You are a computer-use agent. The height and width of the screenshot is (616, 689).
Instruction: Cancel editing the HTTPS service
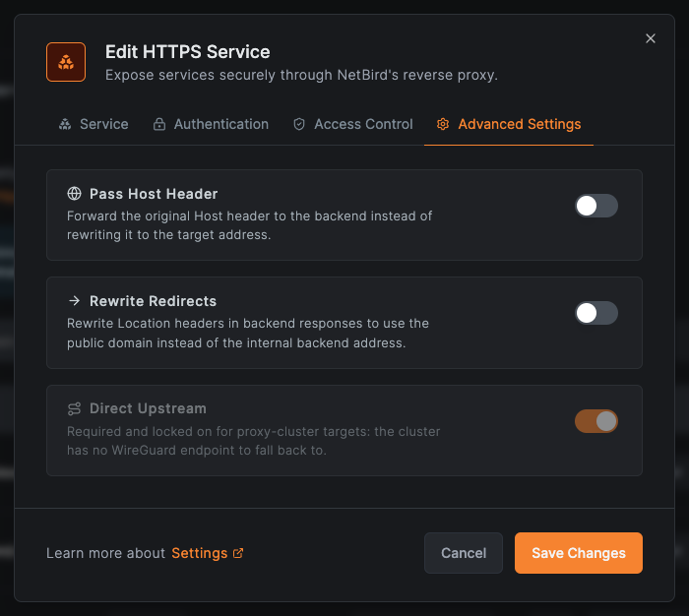pyautogui.click(x=464, y=553)
